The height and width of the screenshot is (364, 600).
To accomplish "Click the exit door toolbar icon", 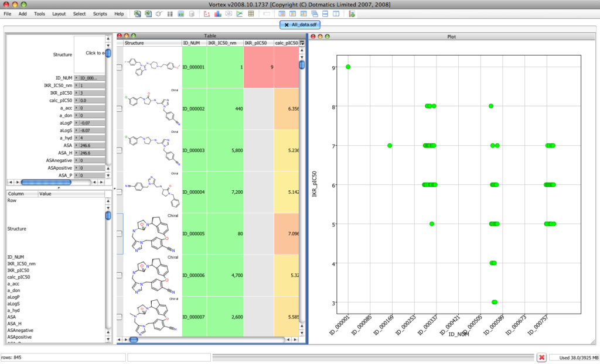I will point(352,14).
